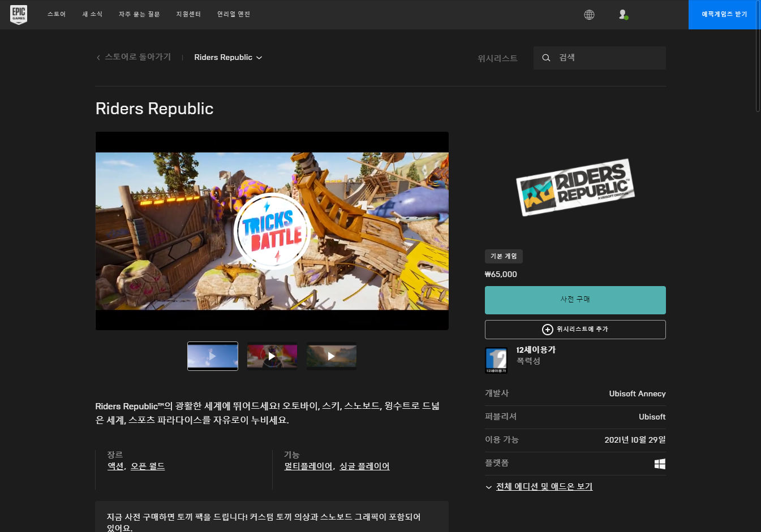Screen dimensions: 761x532
Task: Click 위시리스트에 추가 button
Action: 575,330
